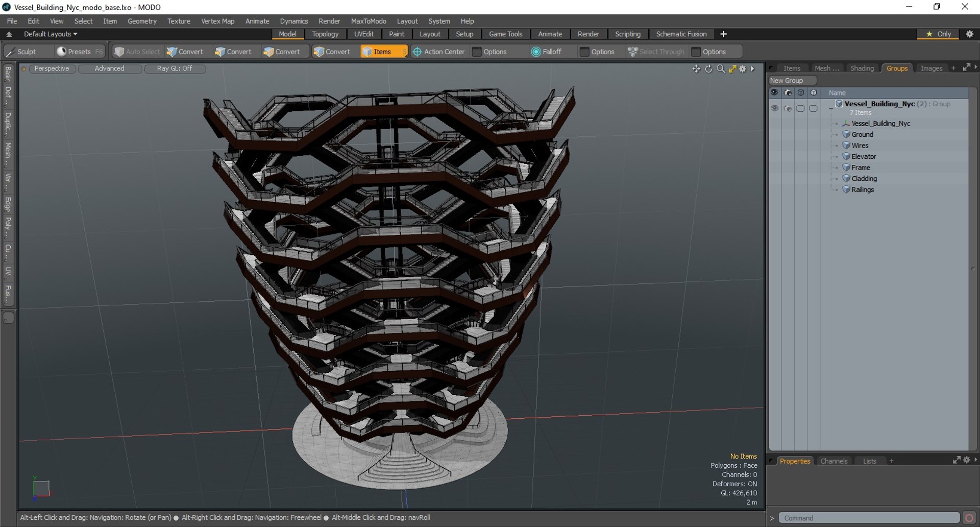The height and width of the screenshot is (527, 980).
Task: Click the Vessel_Building_Nyc locator axis icon
Action: (x=846, y=124)
